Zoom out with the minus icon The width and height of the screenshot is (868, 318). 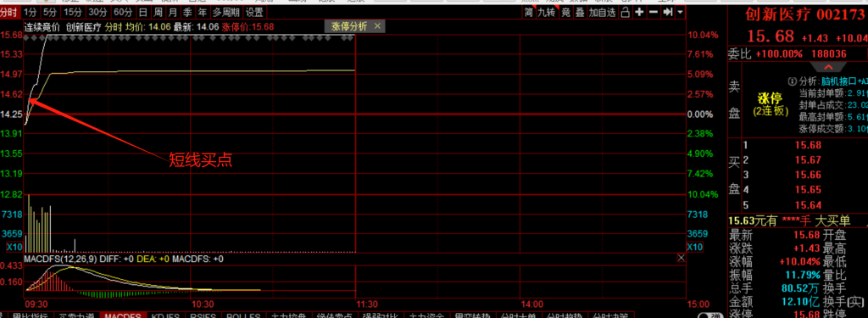click(654, 12)
